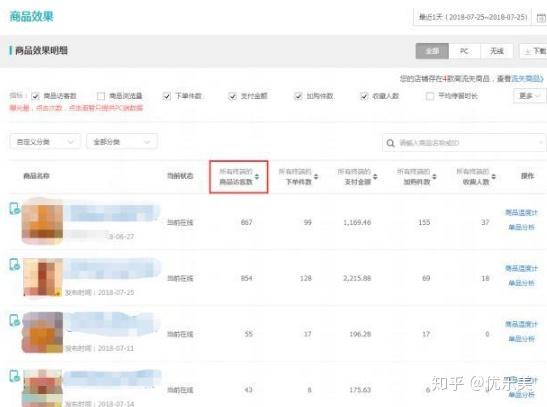Switch to the PC tab

click(x=464, y=51)
